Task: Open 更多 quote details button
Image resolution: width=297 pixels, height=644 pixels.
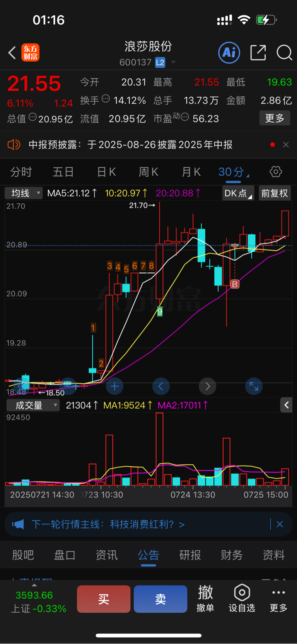Action: [275, 118]
